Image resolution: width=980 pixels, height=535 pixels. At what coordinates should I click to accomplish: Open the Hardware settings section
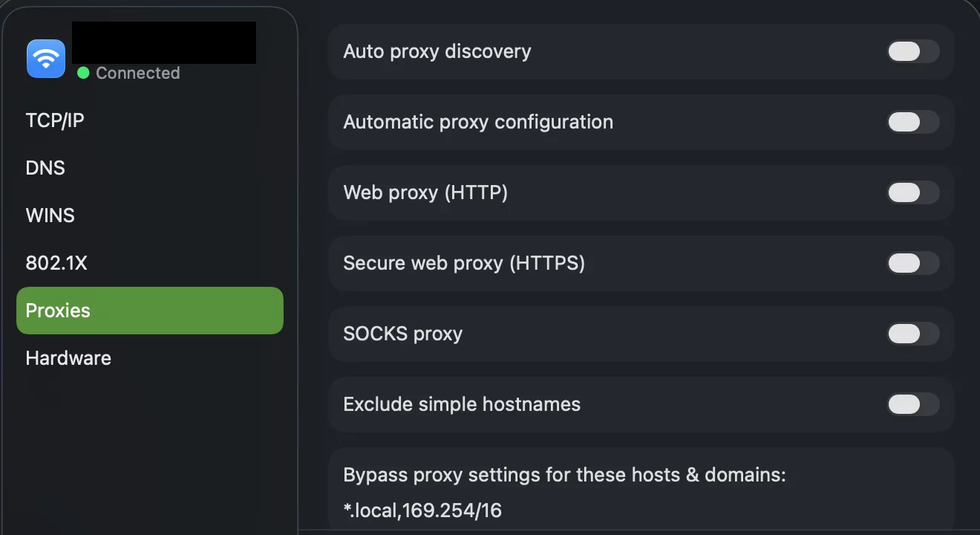coord(68,358)
